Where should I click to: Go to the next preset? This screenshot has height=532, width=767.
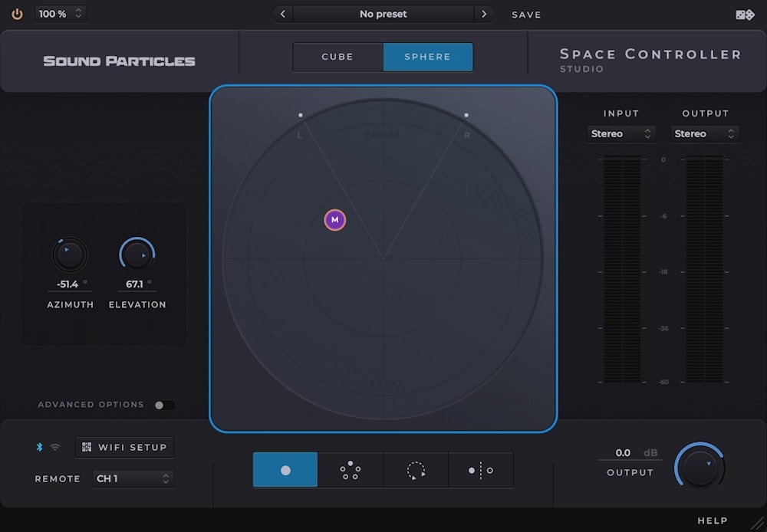coord(484,14)
